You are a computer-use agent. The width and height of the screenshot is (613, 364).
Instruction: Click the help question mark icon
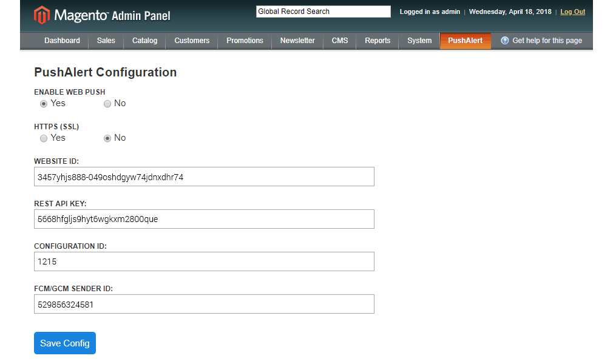click(505, 41)
